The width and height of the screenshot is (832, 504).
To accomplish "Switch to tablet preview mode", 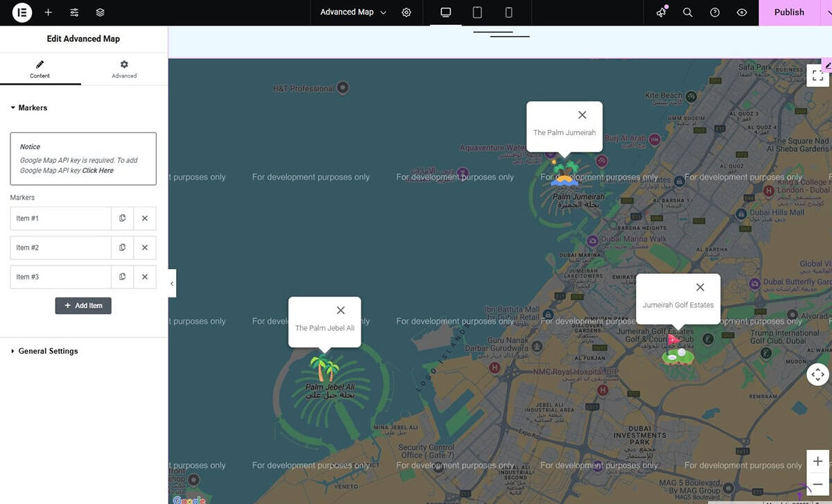I will (x=477, y=12).
